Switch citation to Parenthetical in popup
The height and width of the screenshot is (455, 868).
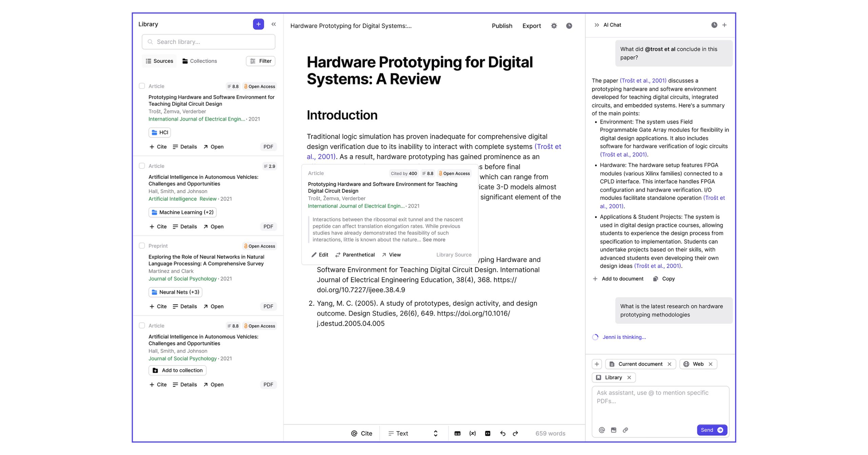pyautogui.click(x=355, y=255)
